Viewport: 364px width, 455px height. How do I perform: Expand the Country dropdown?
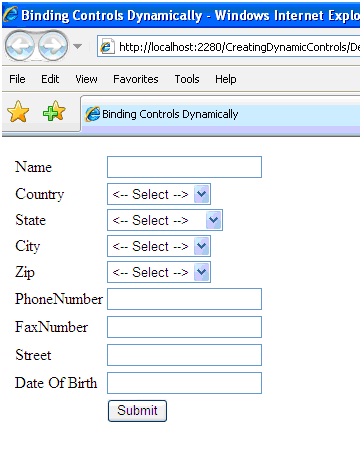pyautogui.click(x=202, y=194)
